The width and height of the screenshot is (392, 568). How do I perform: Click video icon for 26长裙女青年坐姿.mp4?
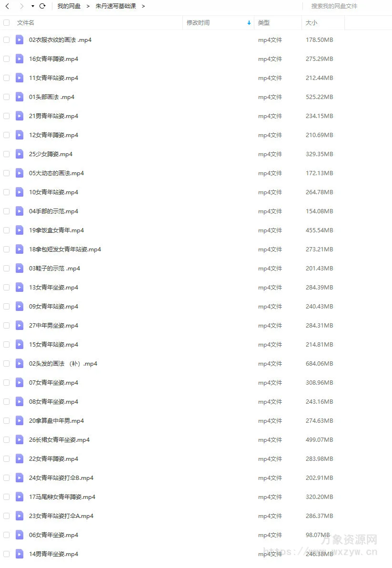coord(20,439)
